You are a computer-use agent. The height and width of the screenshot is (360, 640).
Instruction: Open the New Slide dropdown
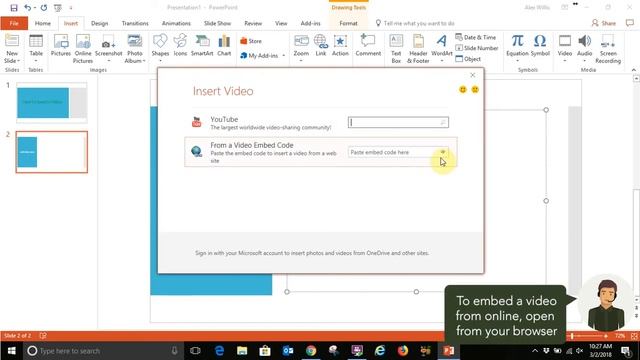12,57
